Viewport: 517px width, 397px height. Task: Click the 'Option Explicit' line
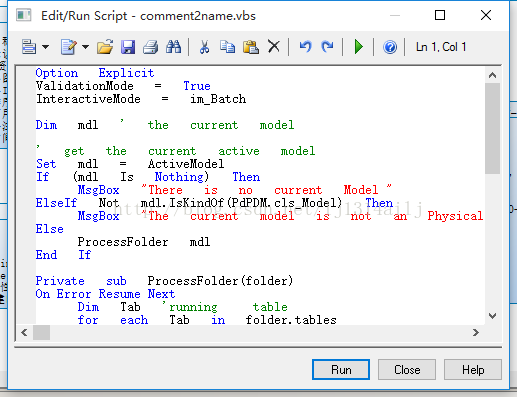point(95,73)
